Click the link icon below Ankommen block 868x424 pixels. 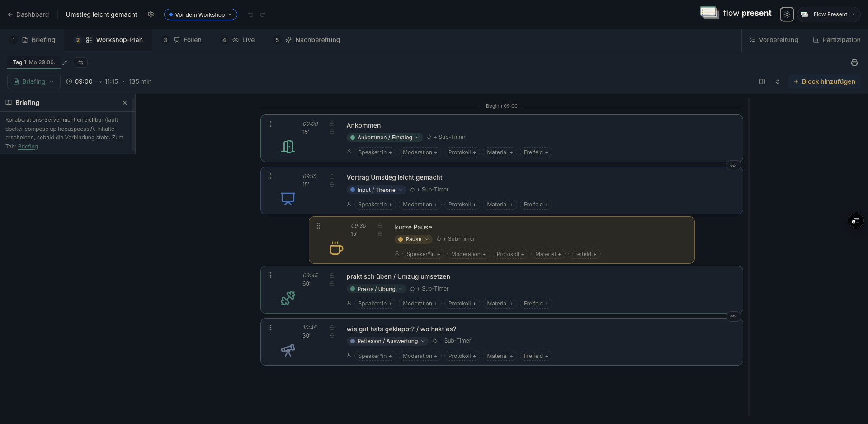tap(733, 165)
